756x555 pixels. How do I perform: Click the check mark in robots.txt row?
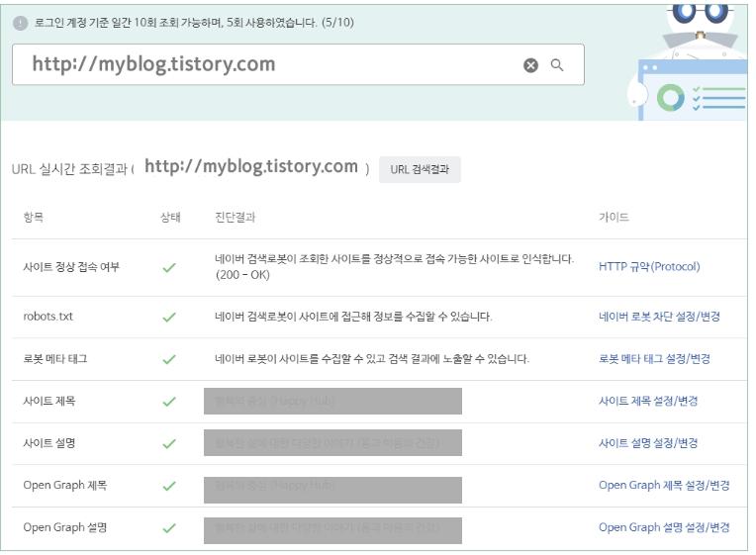169,318
